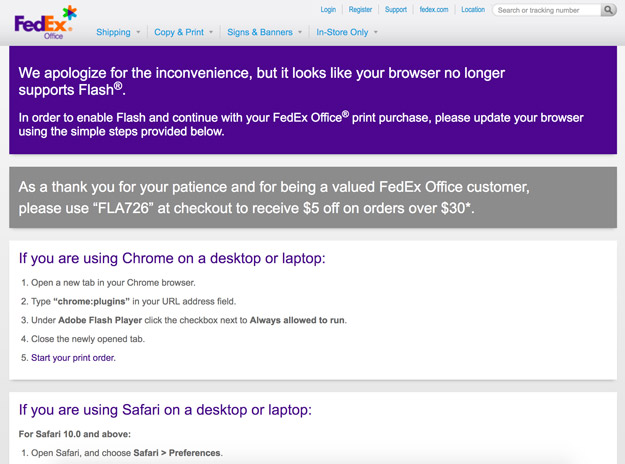Click the Login link
The height and width of the screenshot is (464, 625).
coord(328,10)
